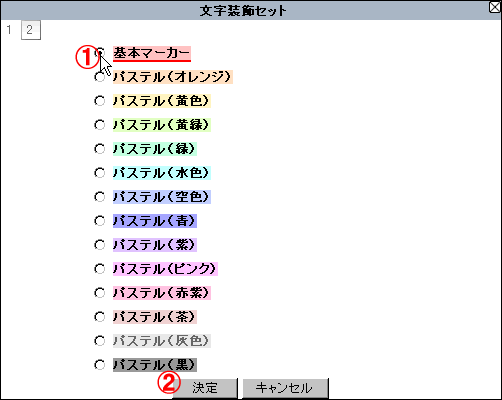The width and height of the screenshot is (502, 400).
Task: Click the キャンセル button
Action: [x=285, y=388]
